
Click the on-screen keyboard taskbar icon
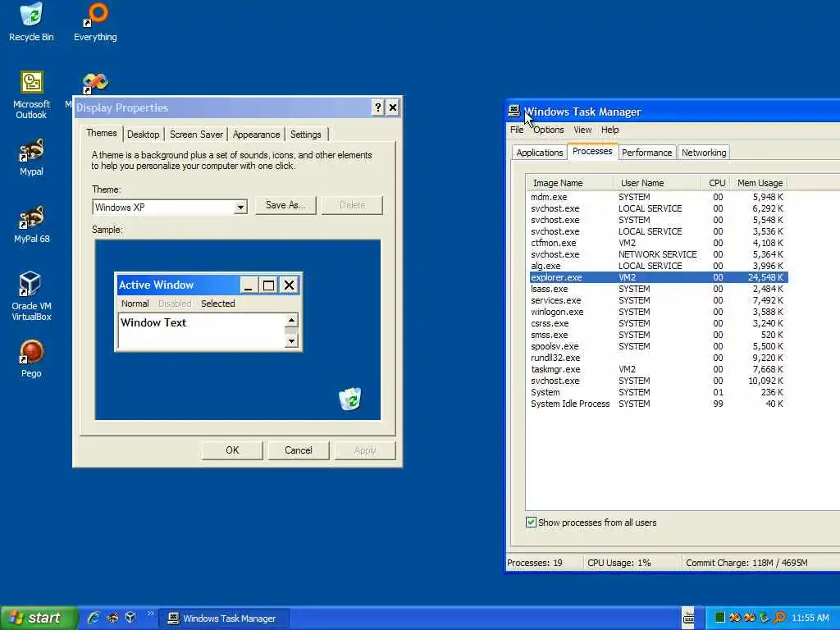tap(688, 618)
